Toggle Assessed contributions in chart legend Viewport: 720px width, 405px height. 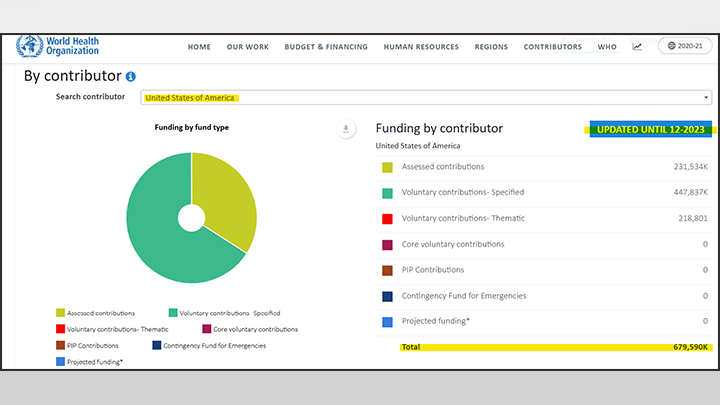click(x=96, y=313)
